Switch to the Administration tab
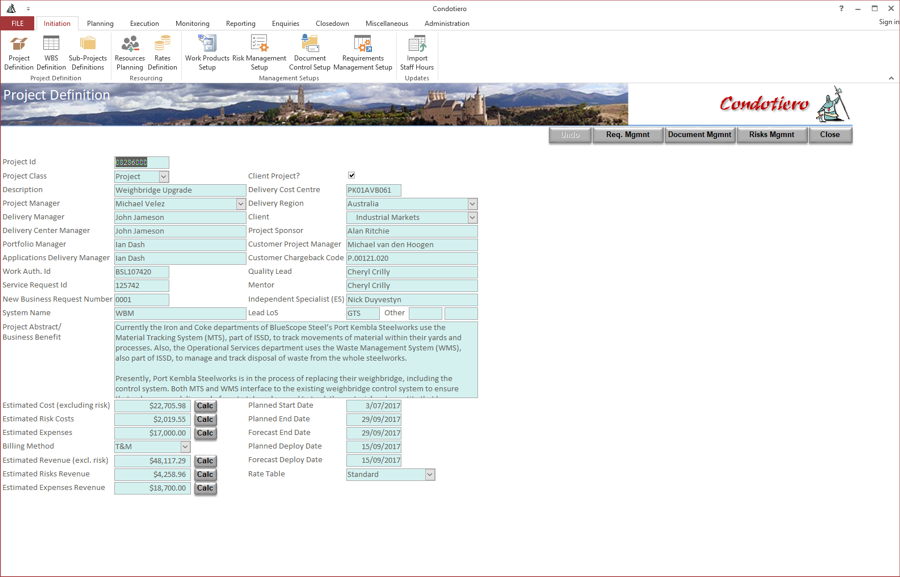 click(x=447, y=24)
